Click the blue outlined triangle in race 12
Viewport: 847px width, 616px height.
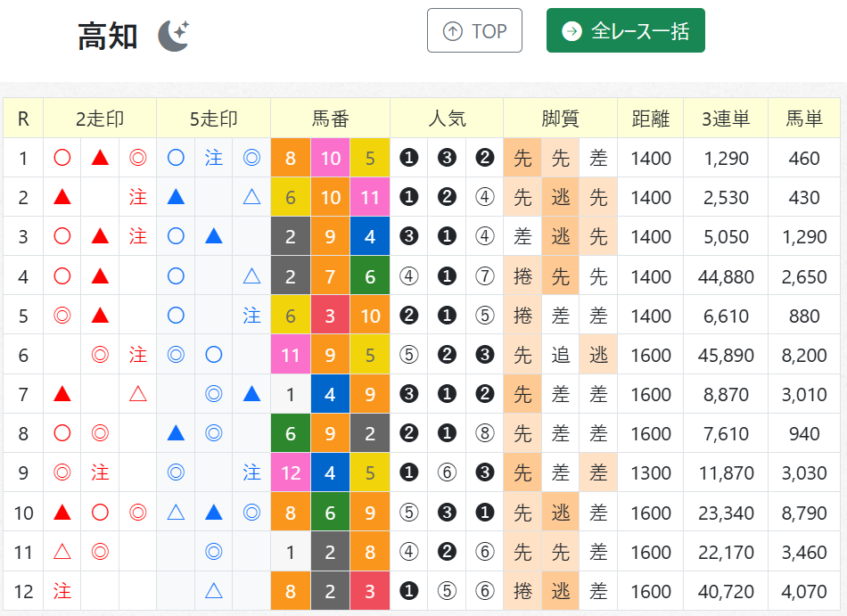coord(214,591)
